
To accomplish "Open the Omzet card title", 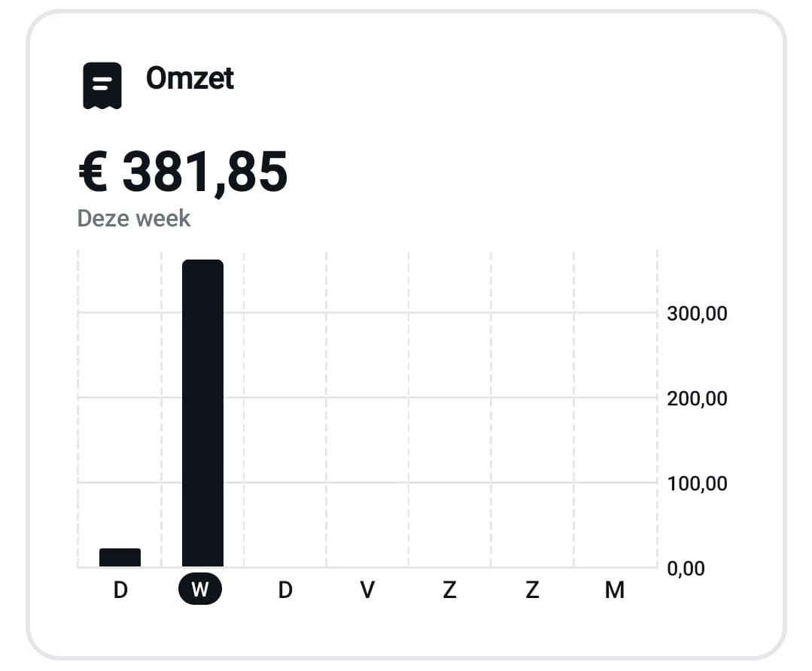I will click(x=190, y=78).
